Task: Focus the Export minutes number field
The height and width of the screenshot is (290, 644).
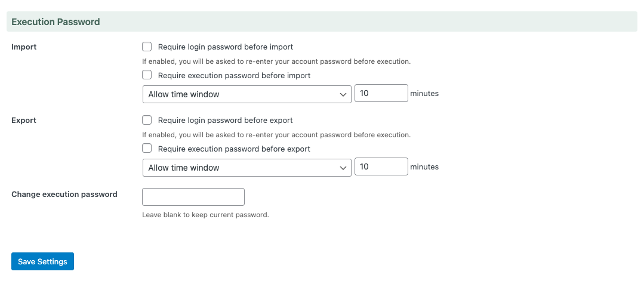Action: (381, 167)
